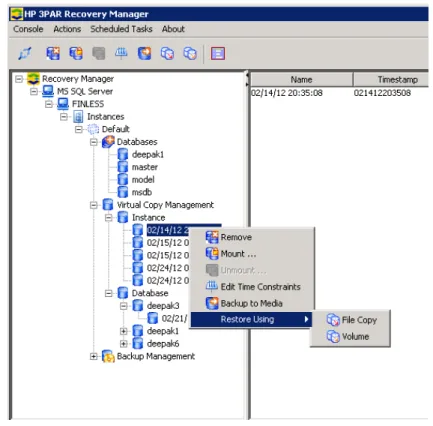The height and width of the screenshot is (426, 433).
Task: Click the Mount icon in context menu
Action: click(x=212, y=254)
